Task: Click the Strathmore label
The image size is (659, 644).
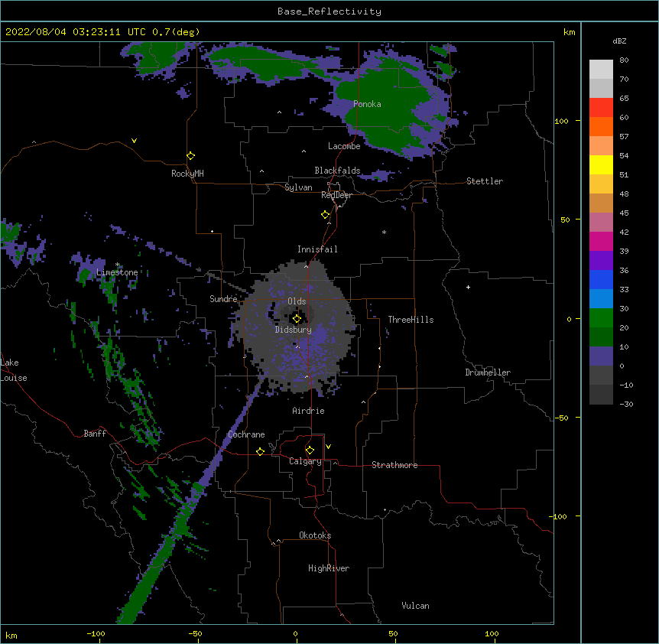Action: click(394, 465)
